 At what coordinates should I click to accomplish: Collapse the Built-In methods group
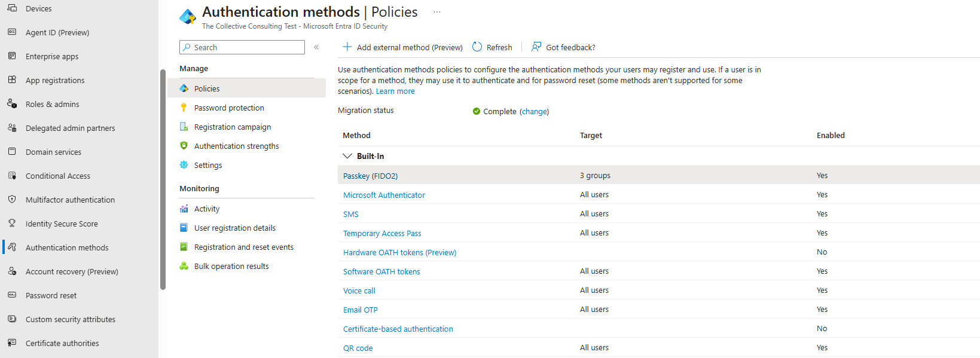coord(347,156)
